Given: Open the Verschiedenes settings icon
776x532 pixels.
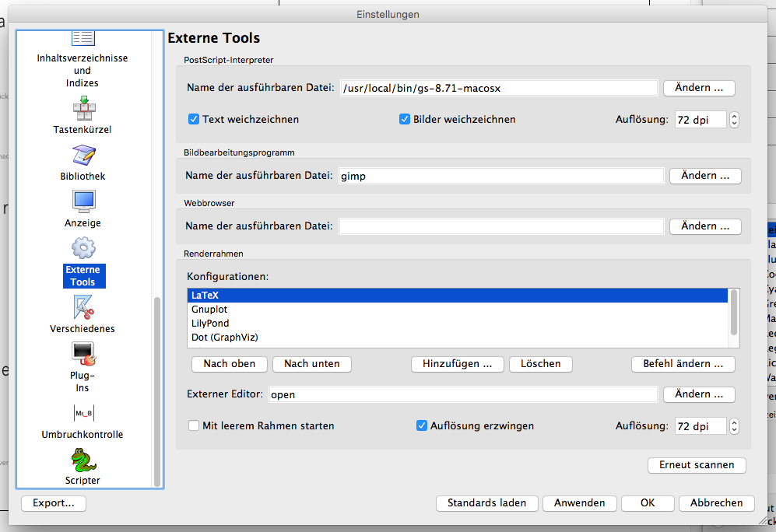Looking at the screenshot, I should [83, 305].
